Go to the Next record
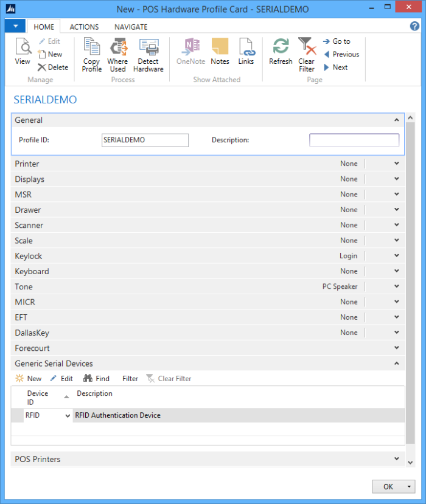Screen dimensions: 426x504 coord(335,67)
